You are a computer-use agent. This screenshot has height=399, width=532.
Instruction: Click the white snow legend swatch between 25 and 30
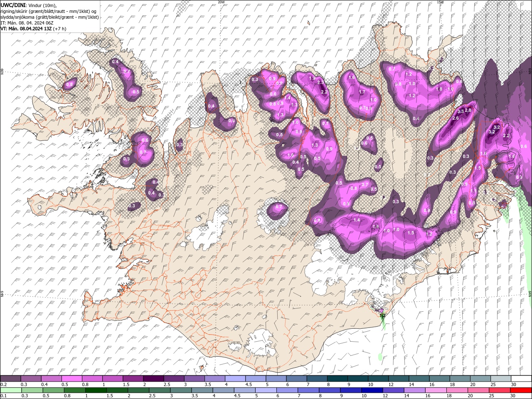(500, 379)
